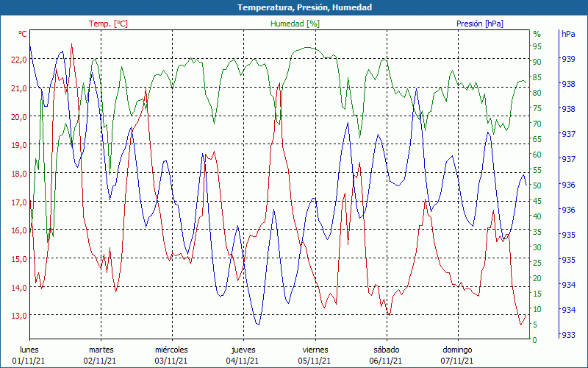588x368 pixels.
Task: Click the '22,0' temperature axis value
Action: coord(20,60)
